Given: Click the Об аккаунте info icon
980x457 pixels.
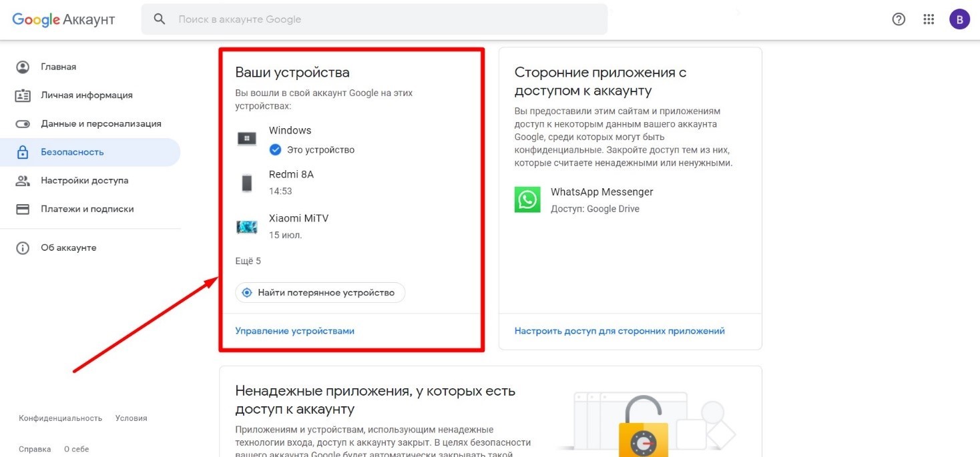Looking at the screenshot, I should tap(23, 248).
